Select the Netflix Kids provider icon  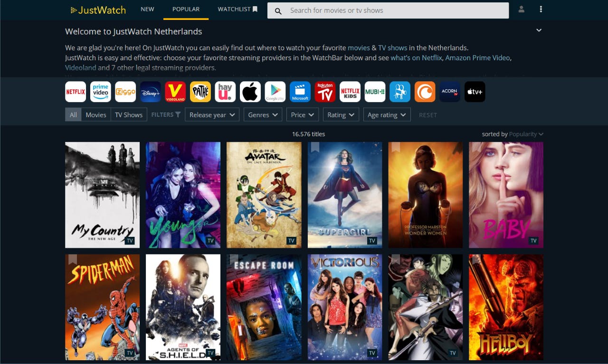click(350, 92)
